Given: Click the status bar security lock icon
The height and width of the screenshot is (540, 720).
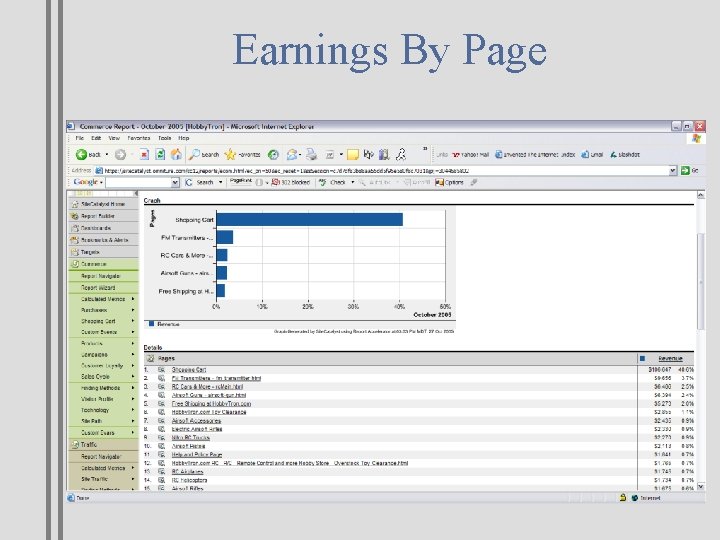Looking at the screenshot, I should [623, 497].
